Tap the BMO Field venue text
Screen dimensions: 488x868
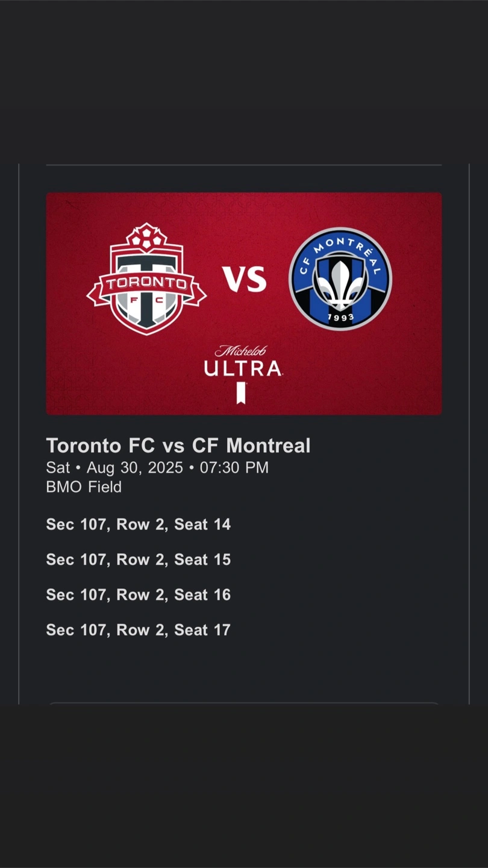(84, 486)
